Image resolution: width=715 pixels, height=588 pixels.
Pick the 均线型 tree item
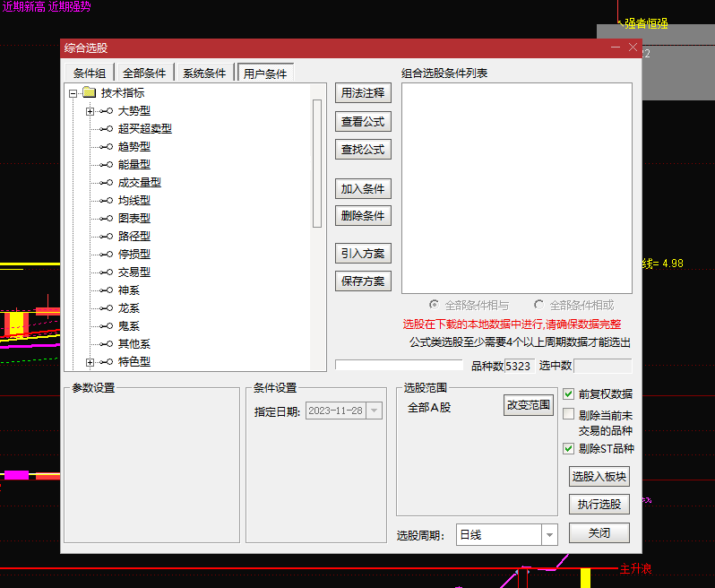point(134,200)
